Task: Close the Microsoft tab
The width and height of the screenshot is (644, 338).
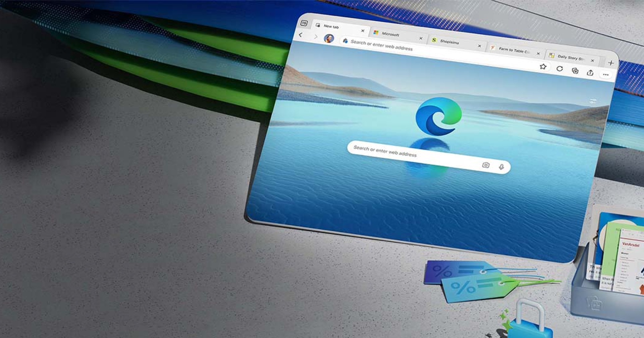Action: 421,38
